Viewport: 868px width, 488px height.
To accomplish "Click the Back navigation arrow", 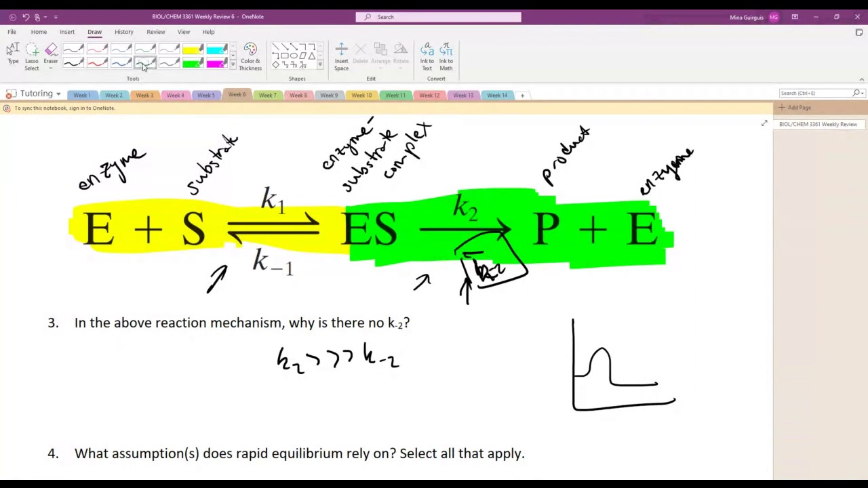I will [x=12, y=17].
